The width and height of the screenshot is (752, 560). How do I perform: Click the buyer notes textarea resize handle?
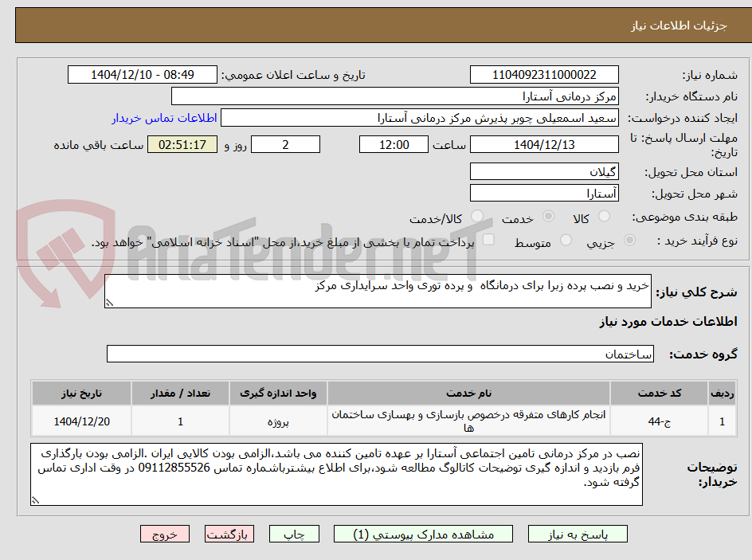coord(35,500)
